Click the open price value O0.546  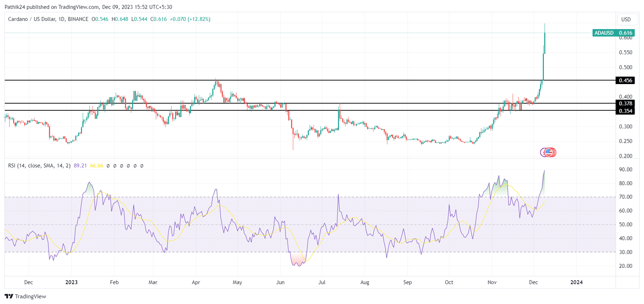click(x=100, y=19)
